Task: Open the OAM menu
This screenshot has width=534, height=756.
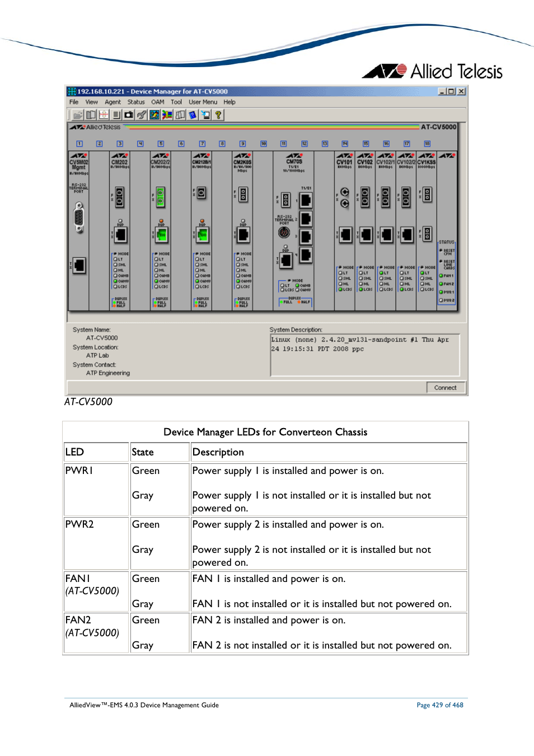Action: pyautogui.click(x=158, y=102)
